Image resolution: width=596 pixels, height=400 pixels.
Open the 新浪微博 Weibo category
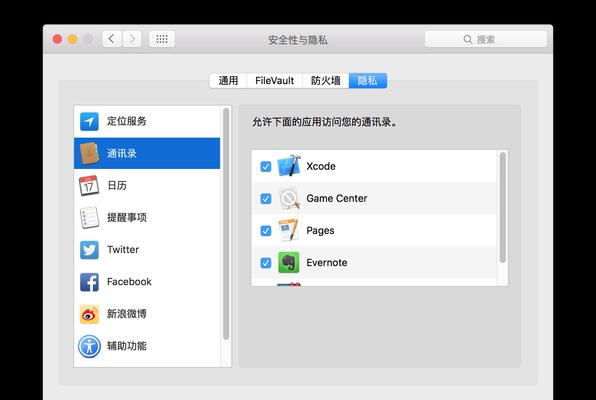pyautogui.click(x=147, y=314)
